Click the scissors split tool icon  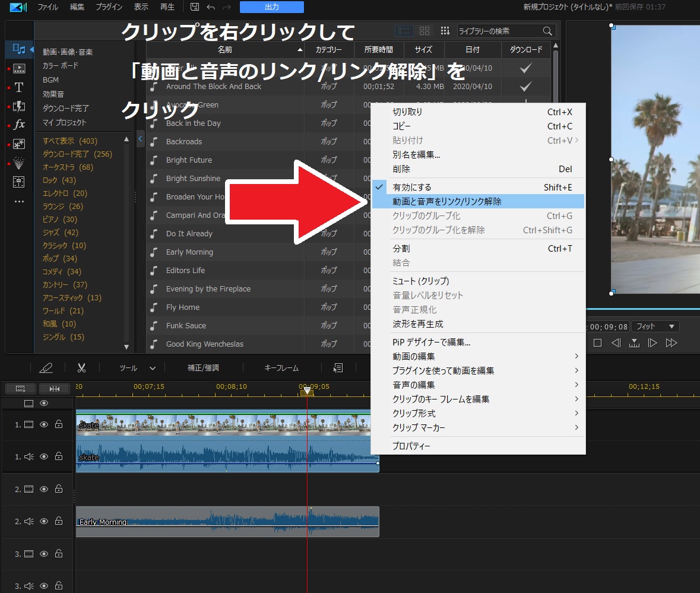pyautogui.click(x=81, y=368)
